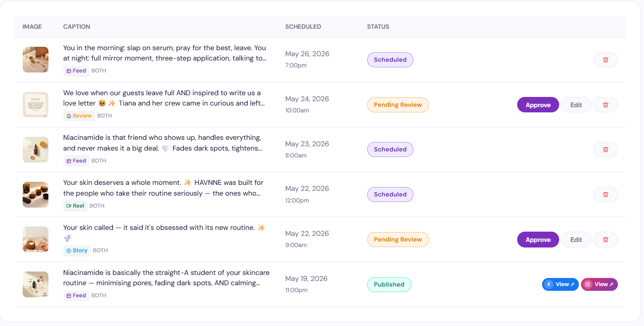644x326 pixels.
Task: Edit the 'Your skin called' story post
Action: pos(576,239)
